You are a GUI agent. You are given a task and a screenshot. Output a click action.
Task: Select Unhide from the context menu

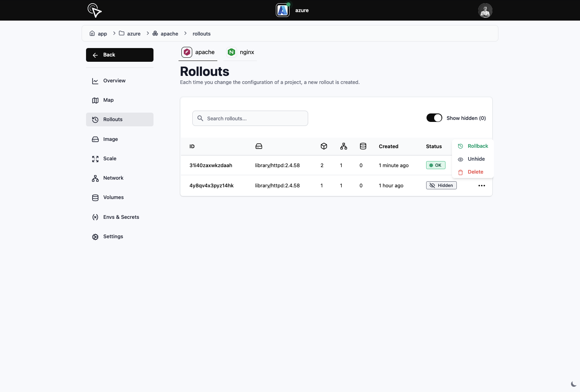click(x=476, y=159)
